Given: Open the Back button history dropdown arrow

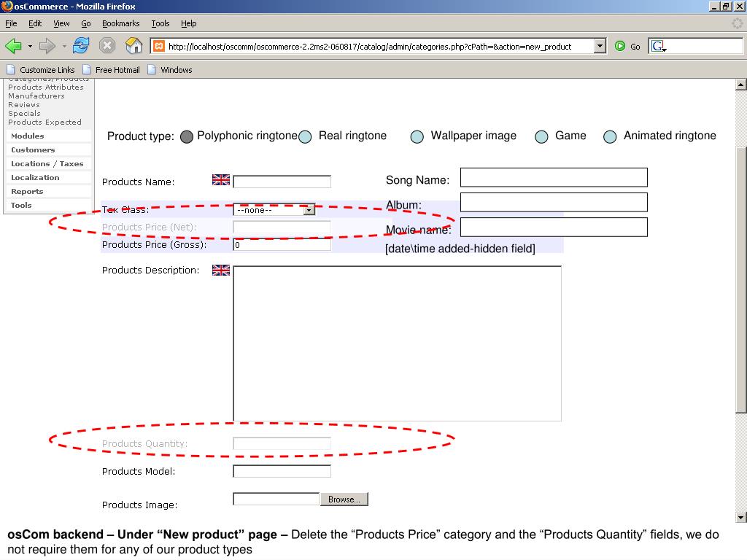Looking at the screenshot, I should [x=30, y=46].
